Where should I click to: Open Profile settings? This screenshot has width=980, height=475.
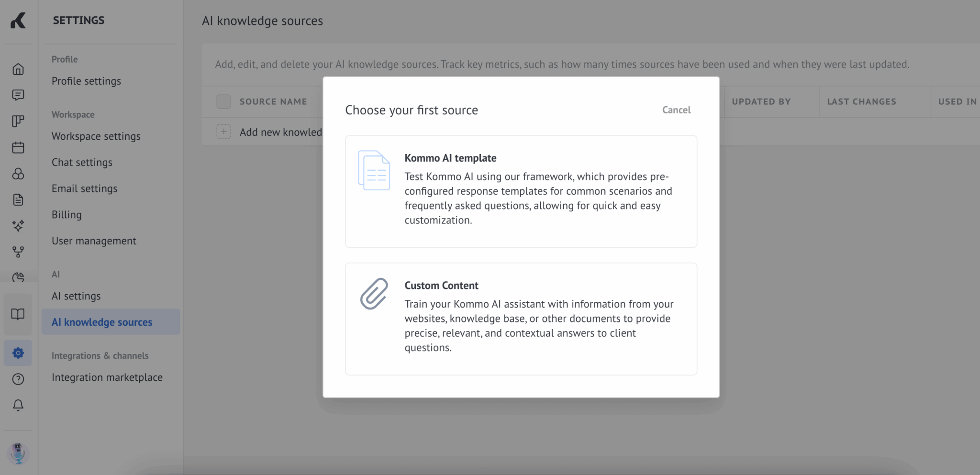tap(86, 81)
